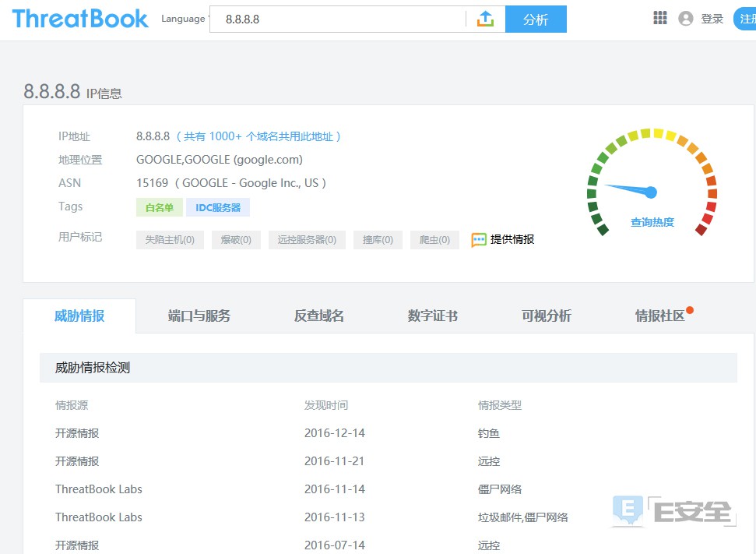Click the ThreatBook logo

[x=80, y=19]
